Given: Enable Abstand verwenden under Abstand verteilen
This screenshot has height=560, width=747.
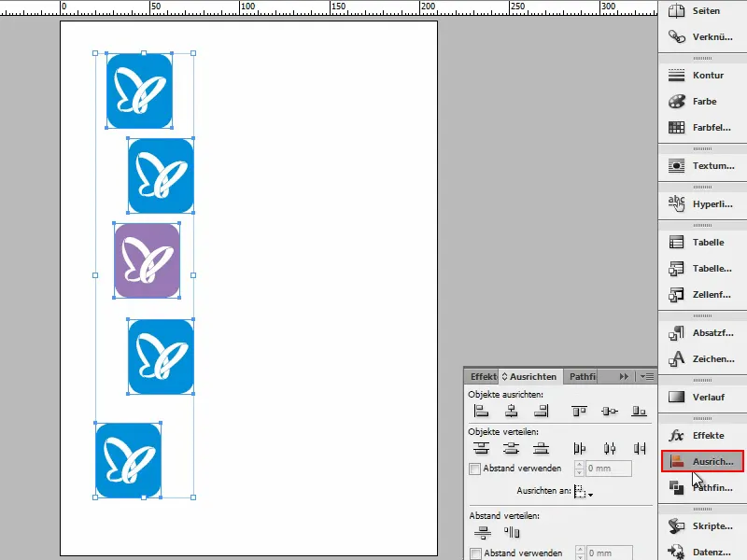Looking at the screenshot, I should 474,553.
